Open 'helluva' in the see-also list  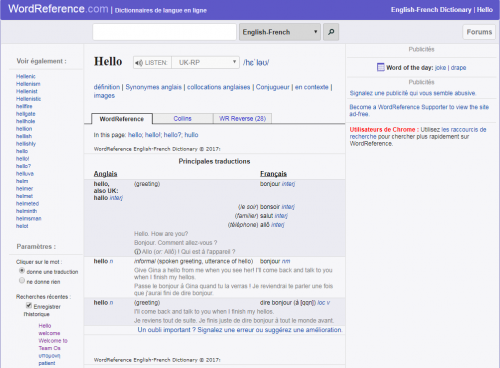point(25,174)
